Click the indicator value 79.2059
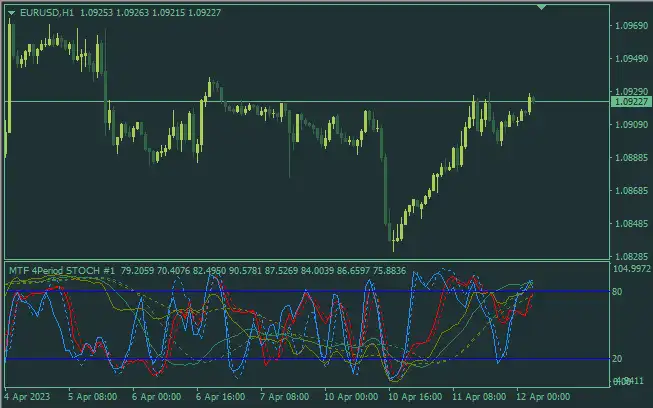This screenshot has height=408, width=653. 137,271
